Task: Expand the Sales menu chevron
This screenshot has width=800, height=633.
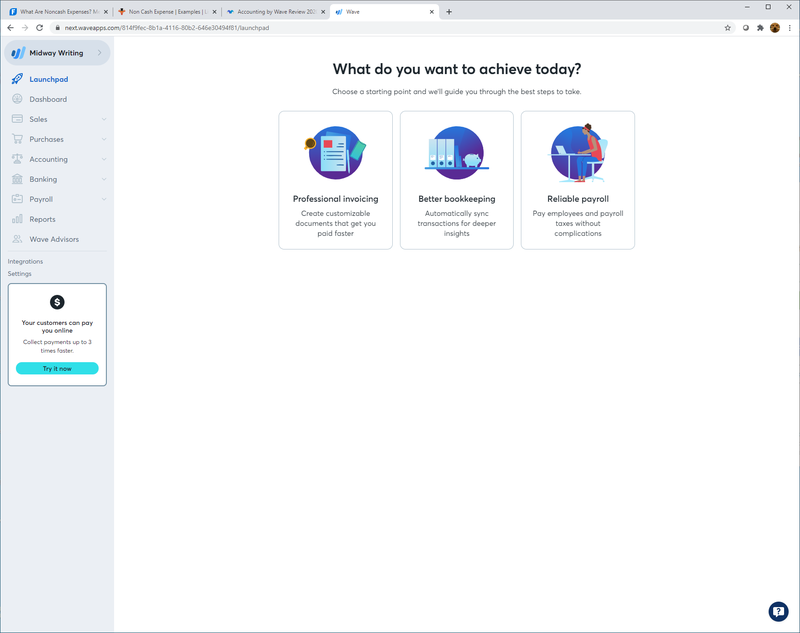Action: click(x=104, y=119)
